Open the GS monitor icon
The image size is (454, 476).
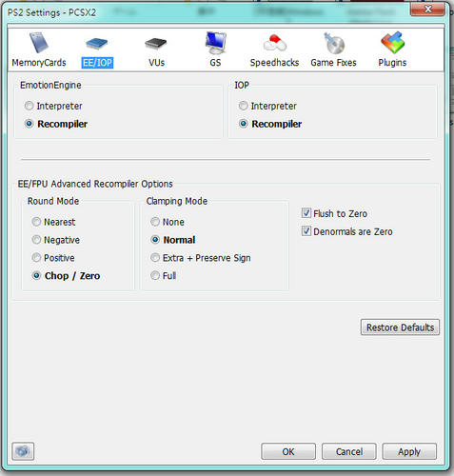click(x=215, y=43)
